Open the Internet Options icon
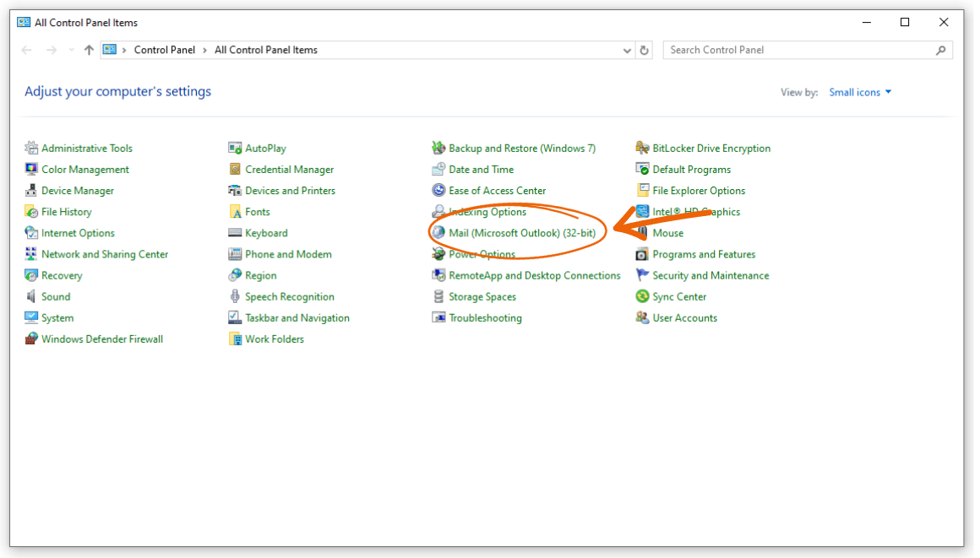Screen dimensions: 980x558 click(x=31, y=233)
